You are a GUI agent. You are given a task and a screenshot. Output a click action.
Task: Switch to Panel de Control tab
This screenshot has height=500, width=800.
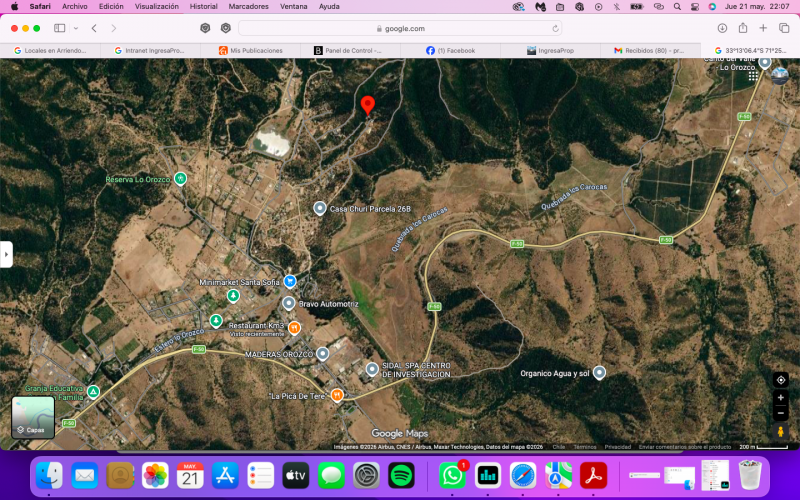point(350,51)
